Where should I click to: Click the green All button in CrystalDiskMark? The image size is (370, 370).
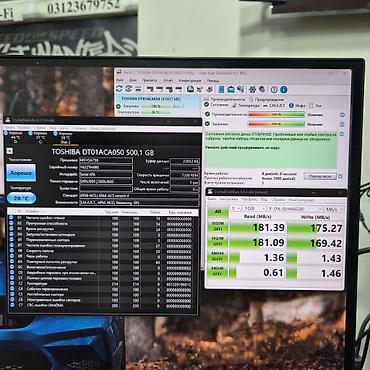coord(218,211)
